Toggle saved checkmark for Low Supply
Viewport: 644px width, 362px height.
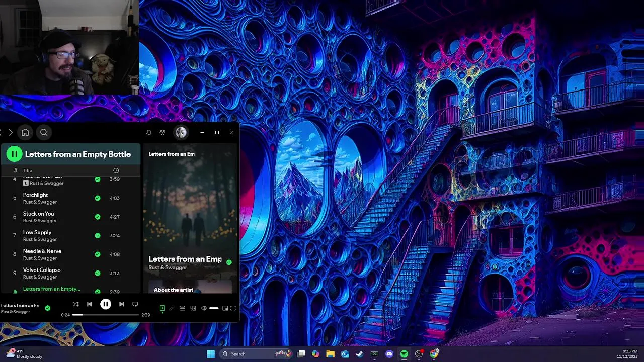tap(98, 235)
